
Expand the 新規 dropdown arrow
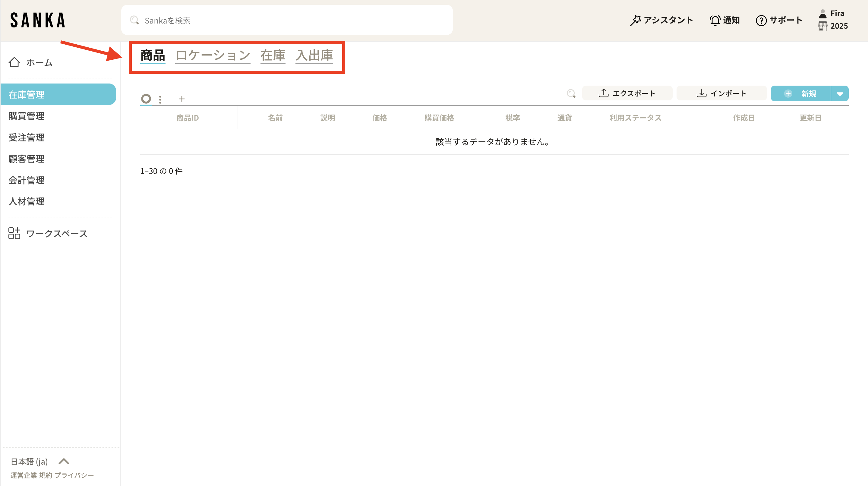pyautogui.click(x=840, y=94)
